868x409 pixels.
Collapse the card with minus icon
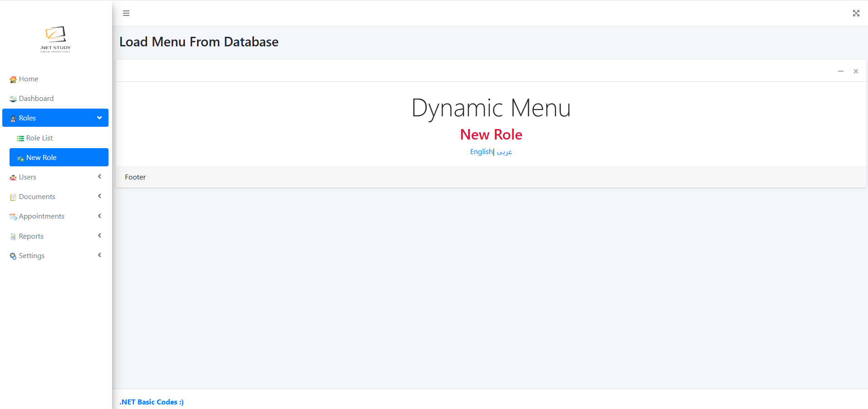click(x=840, y=71)
